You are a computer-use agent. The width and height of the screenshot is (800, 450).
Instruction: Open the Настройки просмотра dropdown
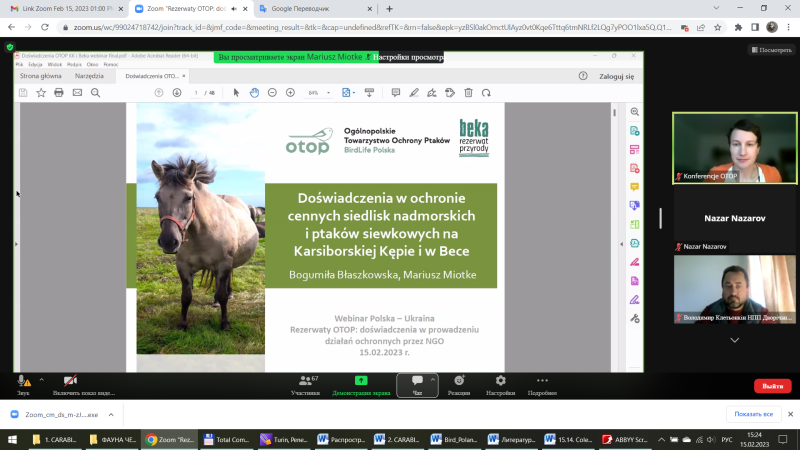tap(407, 57)
